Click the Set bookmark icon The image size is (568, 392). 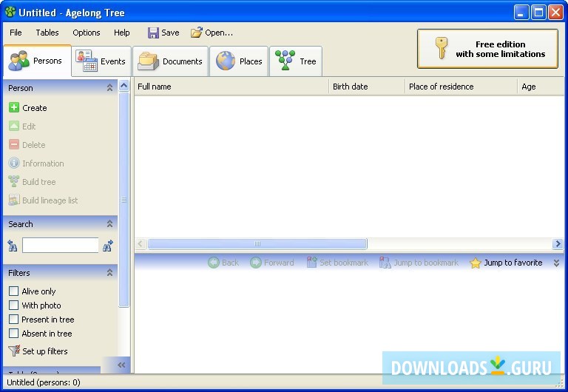[x=311, y=262]
